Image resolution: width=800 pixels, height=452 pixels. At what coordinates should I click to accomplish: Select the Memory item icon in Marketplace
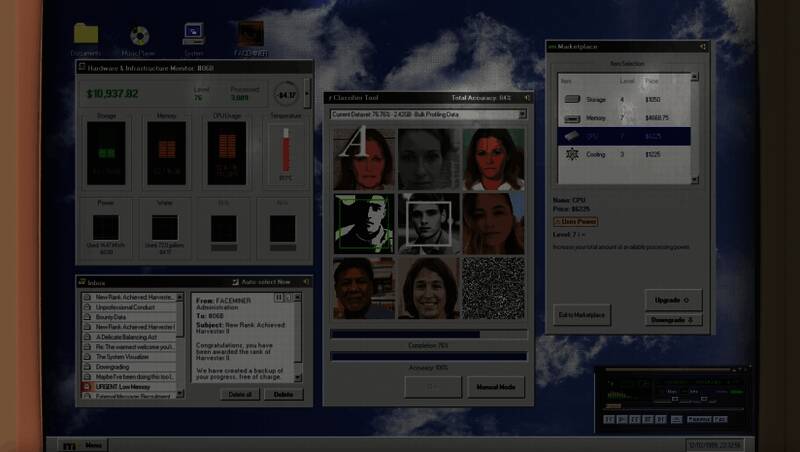click(x=572, y=118)
